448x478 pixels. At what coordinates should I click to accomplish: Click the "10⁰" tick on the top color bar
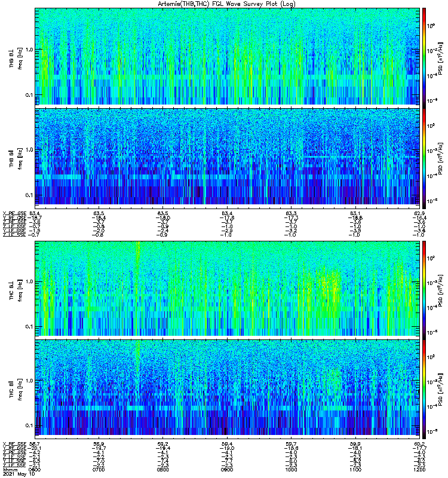(x=431, y=26)
